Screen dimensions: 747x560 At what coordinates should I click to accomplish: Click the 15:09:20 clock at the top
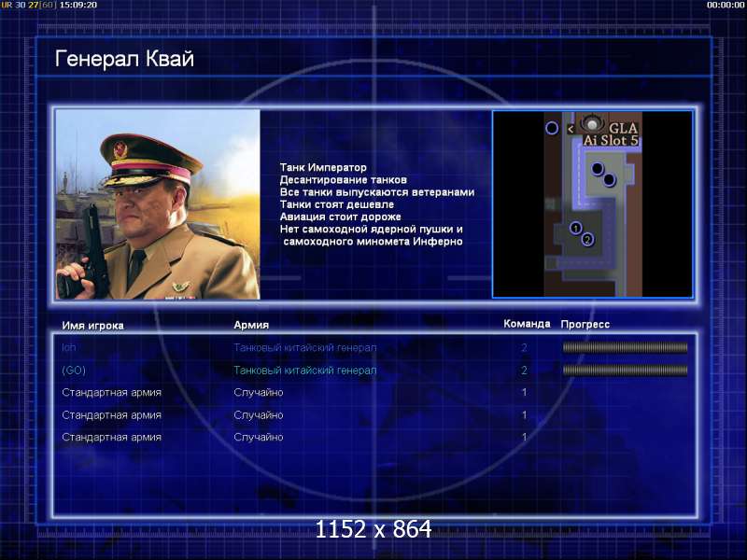point(78,5)
